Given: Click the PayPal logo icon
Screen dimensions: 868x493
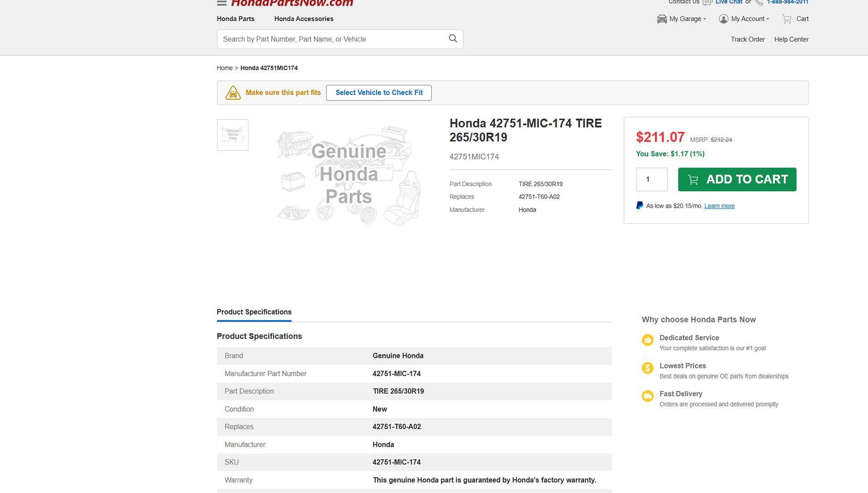Looking at the screenshot, I should pyautogui.click(x=640, y=206).
